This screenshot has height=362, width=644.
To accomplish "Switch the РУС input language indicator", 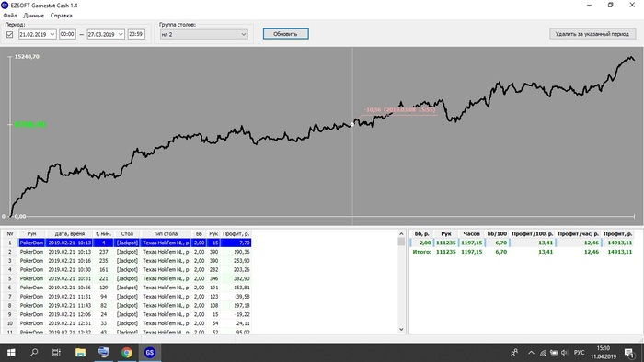I will pos(579,353).
